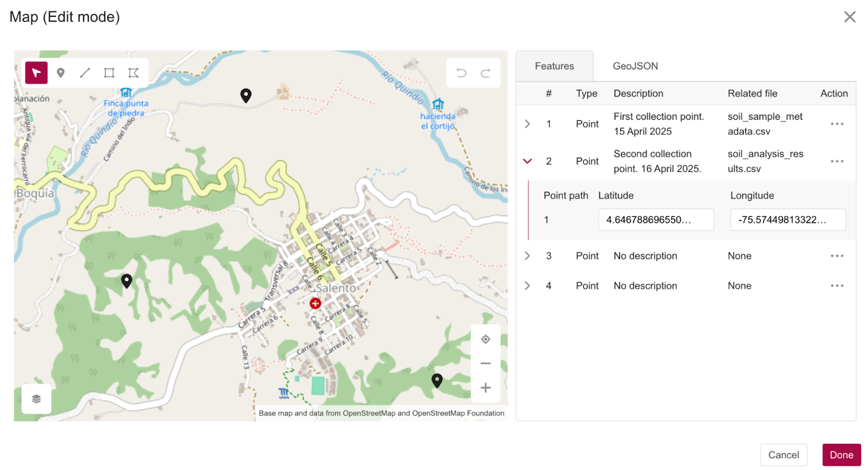Select the pointer selection tool
The height and width of the screenshot is (470, 868).
click(36, 73)
